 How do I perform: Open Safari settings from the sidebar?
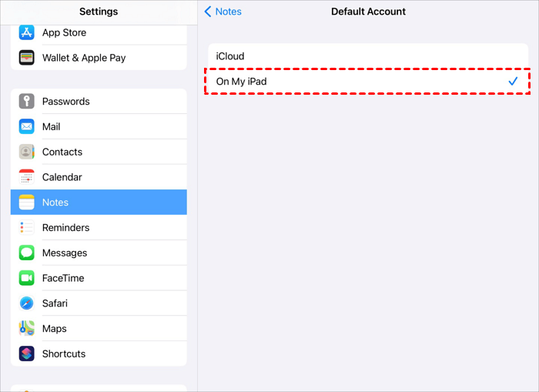coord(99,303)
